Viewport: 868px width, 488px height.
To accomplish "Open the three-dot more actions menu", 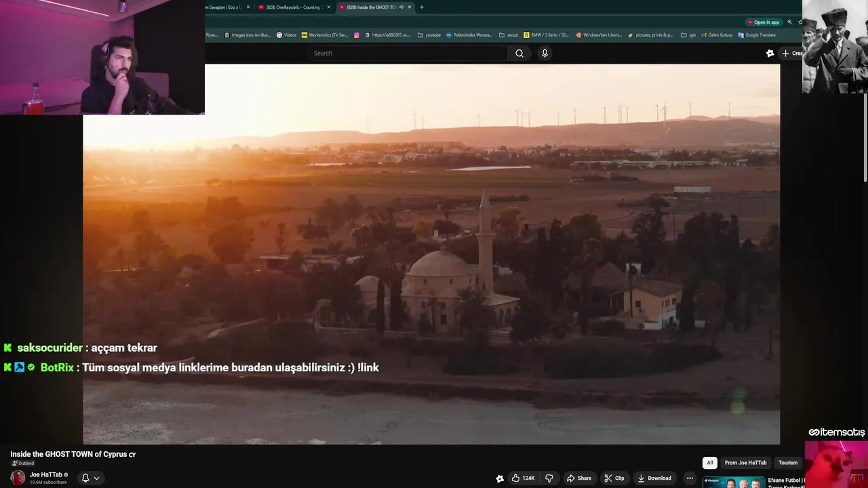I will tap(690, 478).
